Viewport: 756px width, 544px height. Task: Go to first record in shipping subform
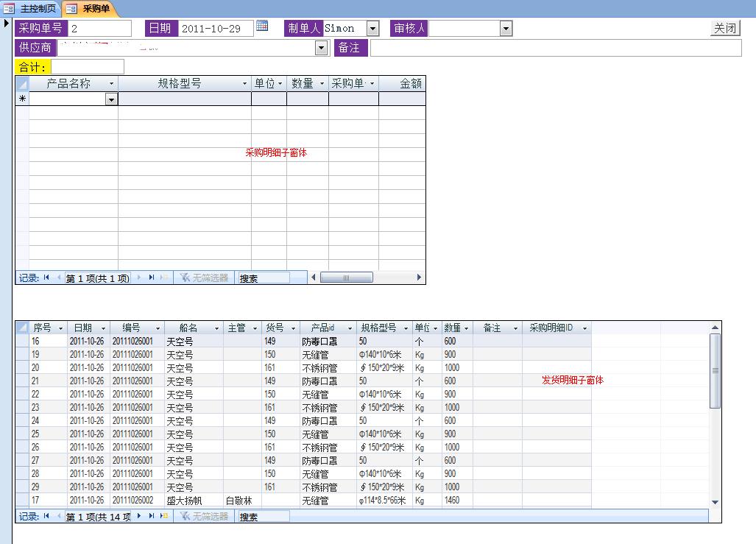[x=47, y=516]
